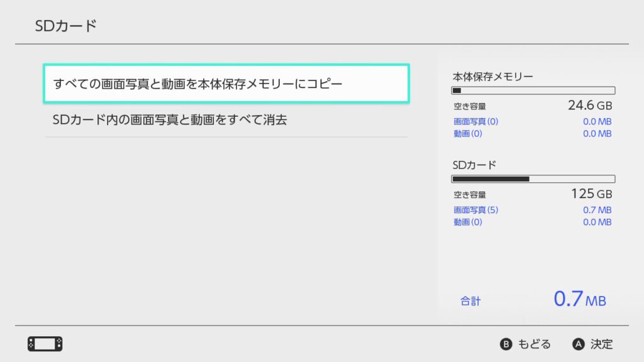Click the 24.6 GB free space value
644x362 pixels.
click(x=590, y=106)
